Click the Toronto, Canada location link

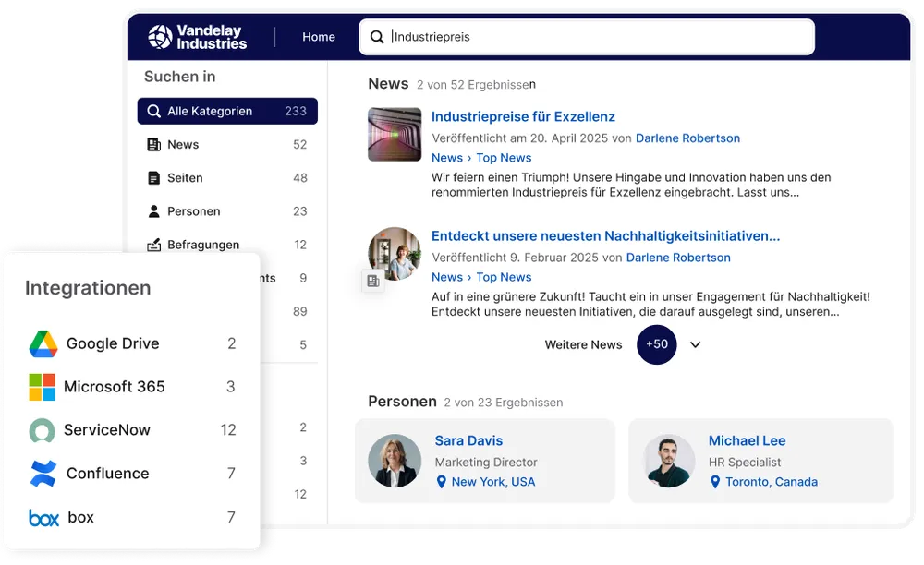tap(772, 482)
